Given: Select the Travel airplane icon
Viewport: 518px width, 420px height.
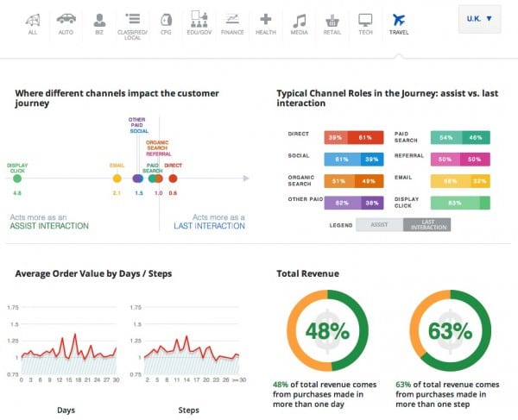Looking at the screenshot, I should coord(398,19).
